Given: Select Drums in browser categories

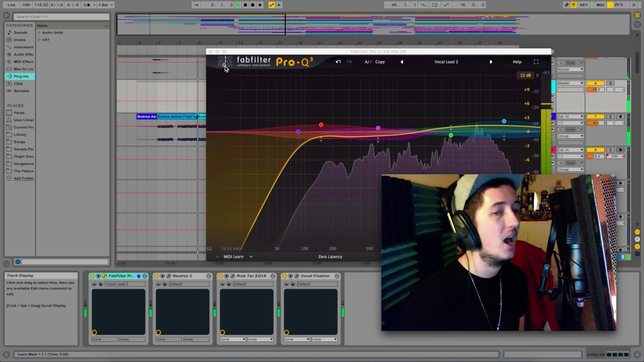Looking at the screenshot, I should tap(20, 40).
